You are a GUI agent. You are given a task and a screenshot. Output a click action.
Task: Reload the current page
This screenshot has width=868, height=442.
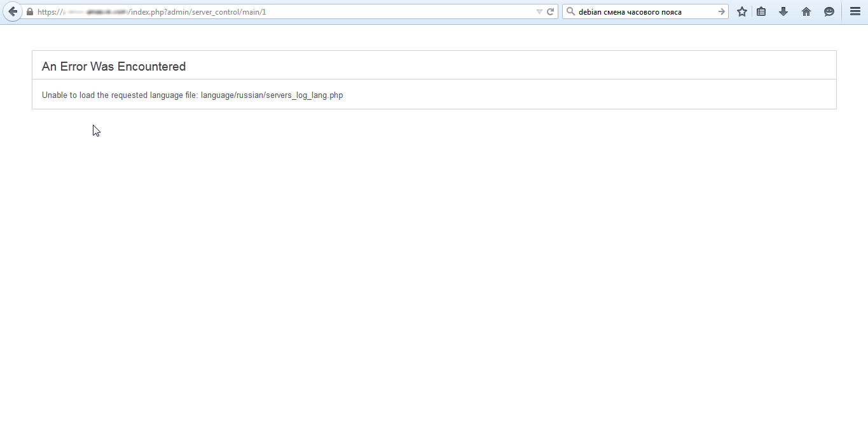[x=551, y=11]
